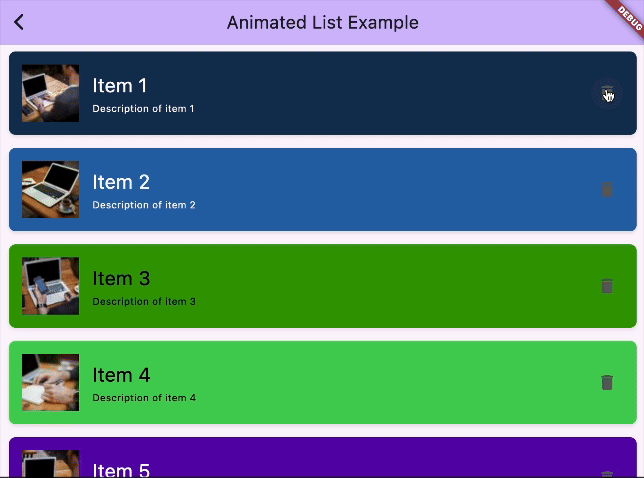Viewport: 644px width, 478px height.
Task: Select the Item 2 title text
Action: [x=120, y=182]
